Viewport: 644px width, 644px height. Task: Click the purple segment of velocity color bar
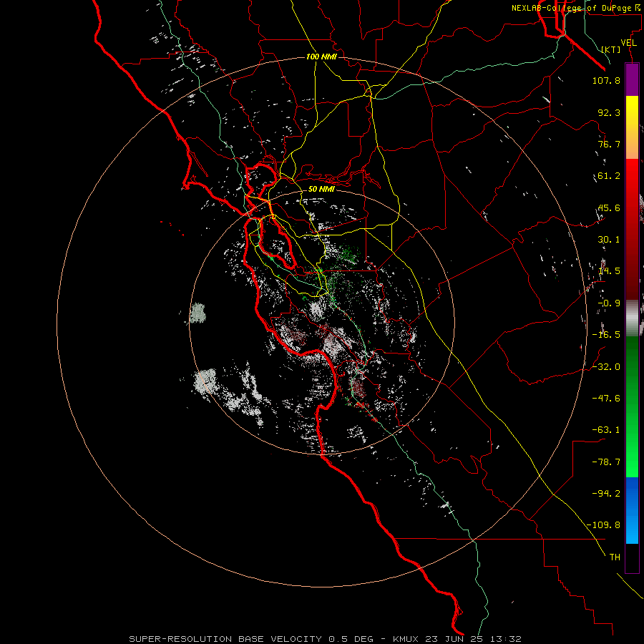[x=632, y=79]
